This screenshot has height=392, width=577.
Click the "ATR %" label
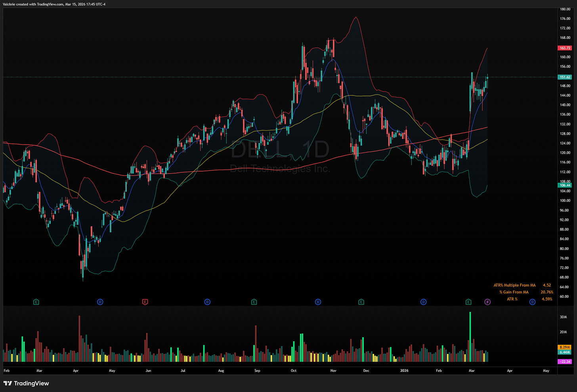tap(512, 299)
